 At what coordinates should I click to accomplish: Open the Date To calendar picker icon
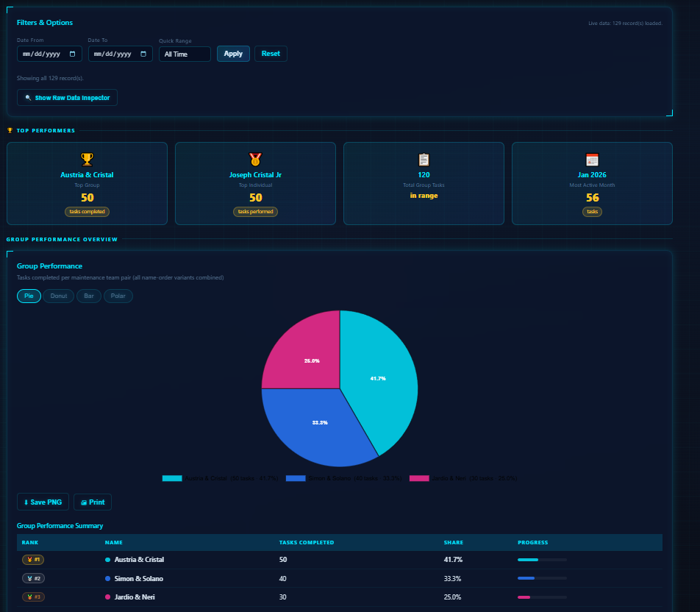point(144,54)
